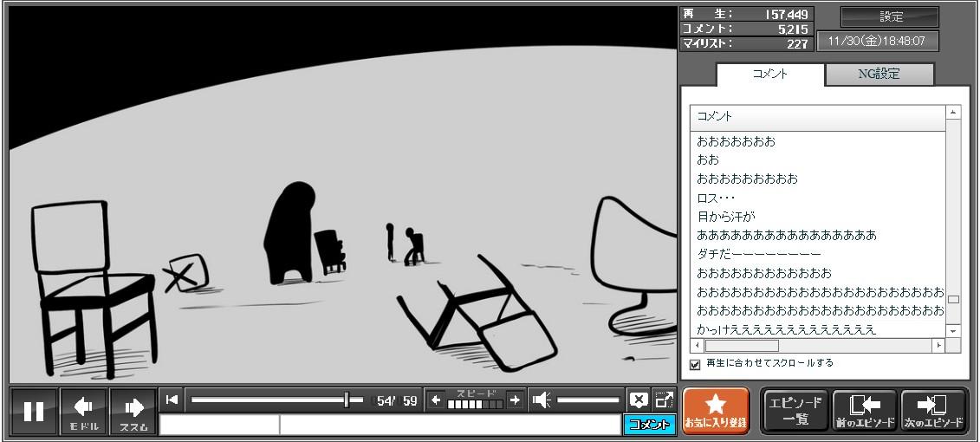The width and height of the screenshot is (980, 442).
Task: Hide on-screen comments with X bubble icon
Action: coord(638,400)
